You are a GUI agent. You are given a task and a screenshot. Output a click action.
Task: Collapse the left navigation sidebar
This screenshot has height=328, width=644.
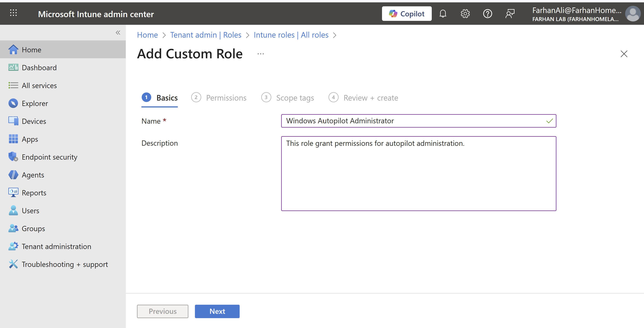(x=118, y=32)
